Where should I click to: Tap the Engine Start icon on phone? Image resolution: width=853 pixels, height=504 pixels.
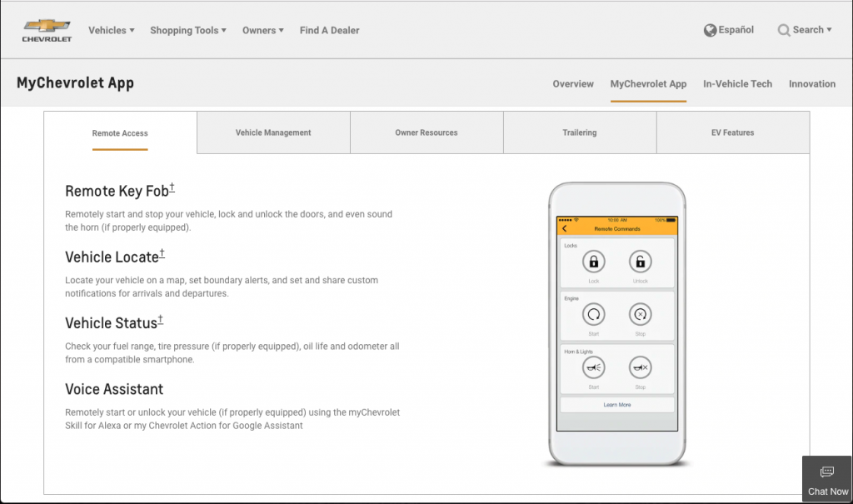point(593,315)
